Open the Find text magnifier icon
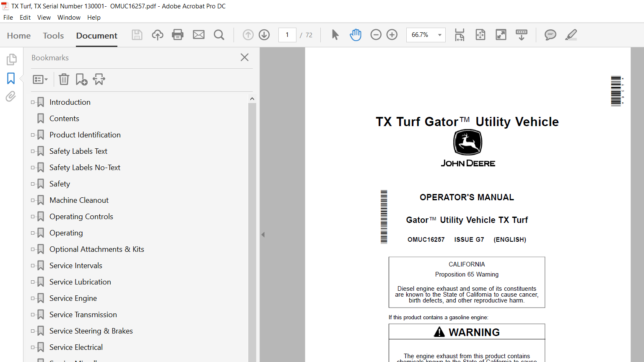Viewport: 644px width, 362px height. tap(219, 35)
